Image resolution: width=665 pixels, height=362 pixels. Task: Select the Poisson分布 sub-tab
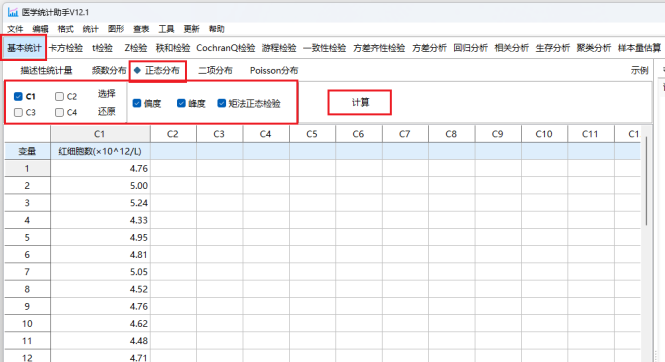click(274, 70)
